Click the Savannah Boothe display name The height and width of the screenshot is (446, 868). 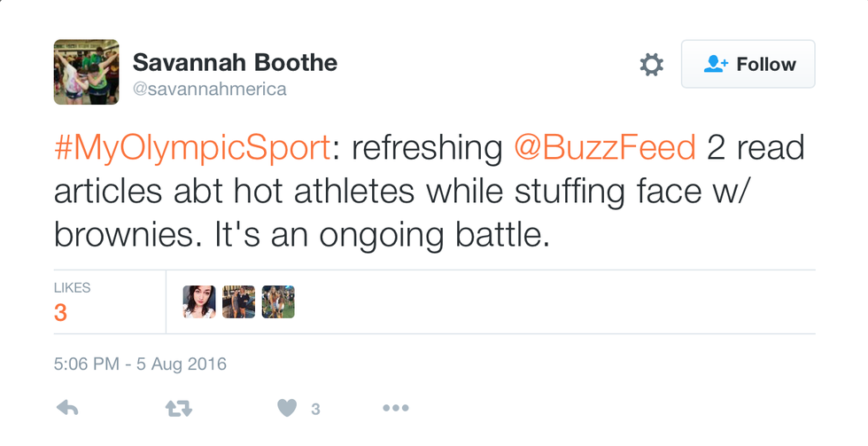pyautogui.click(x=235, y=63)
